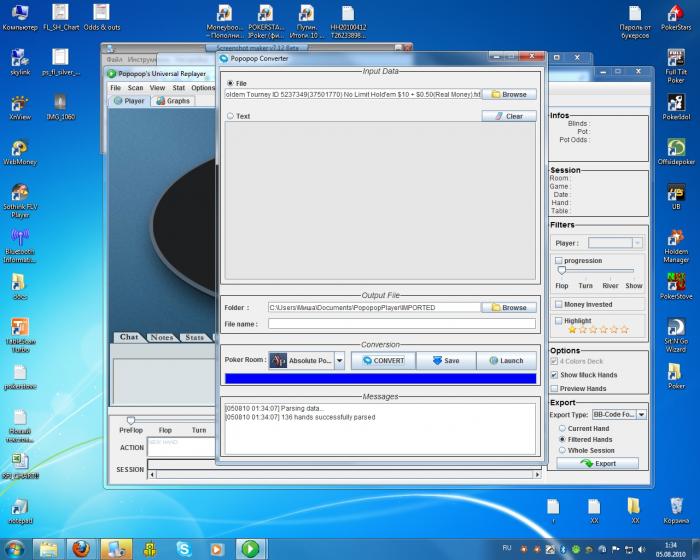The width and height of the screenshot is (700, 560).
Task: Open the Scan menu
Action: point(135,88)
